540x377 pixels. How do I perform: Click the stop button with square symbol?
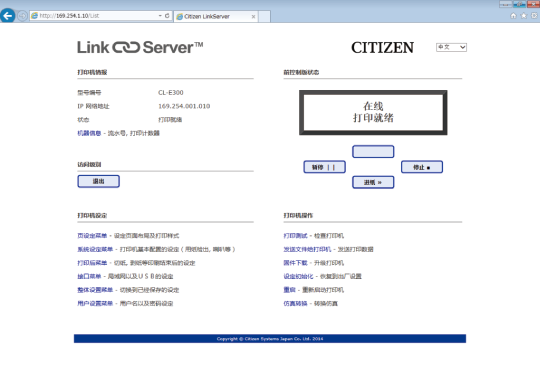coord(422,167)
